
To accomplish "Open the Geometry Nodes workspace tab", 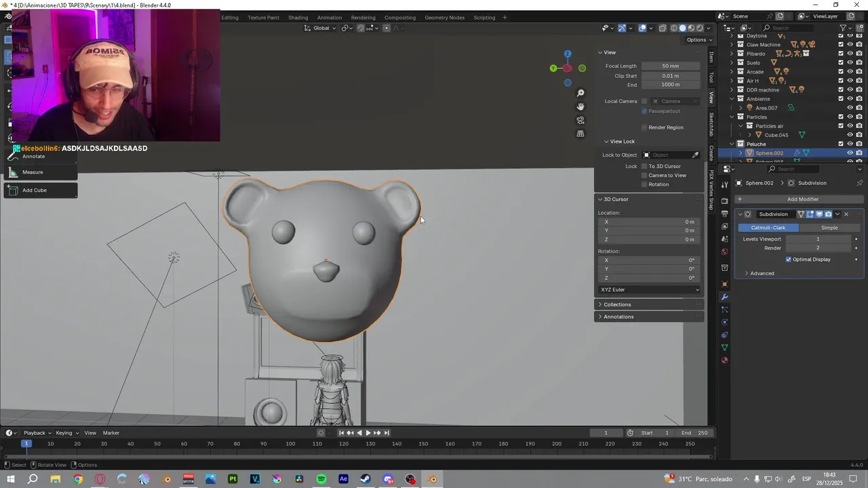I will [x=445, y=18].
